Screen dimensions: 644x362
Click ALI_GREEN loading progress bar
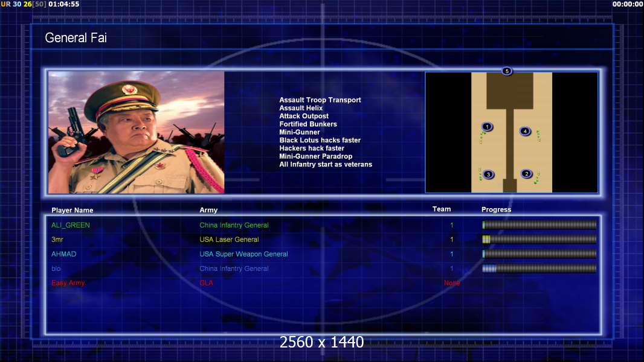pos(539,224)
